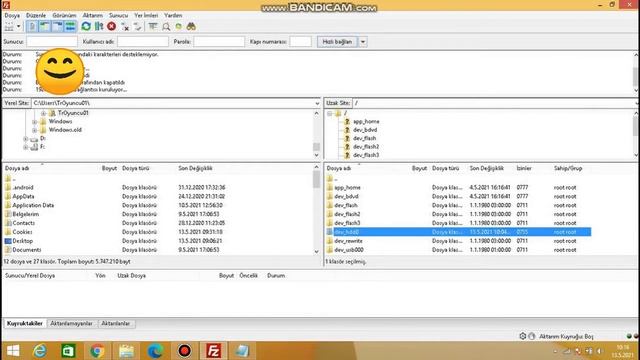The width and height of the screenshot is (640, 360).
Task: Focus the Kapı numarası port field
Action: tap(300, 42)
